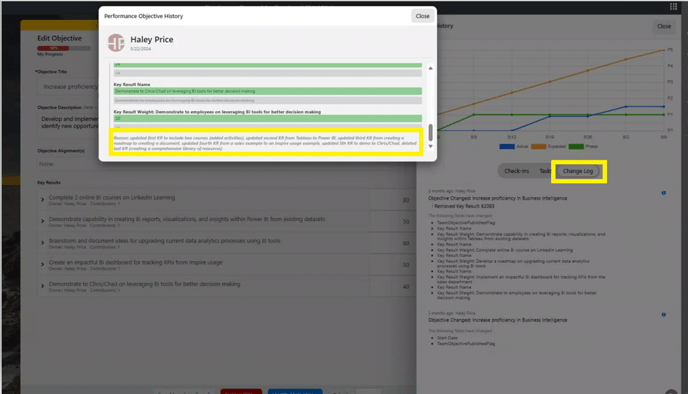The height and width of the screenshot is (394, 688).
Task: Click the scroll up arrow in the history dialog
Action: pos(430,68)
